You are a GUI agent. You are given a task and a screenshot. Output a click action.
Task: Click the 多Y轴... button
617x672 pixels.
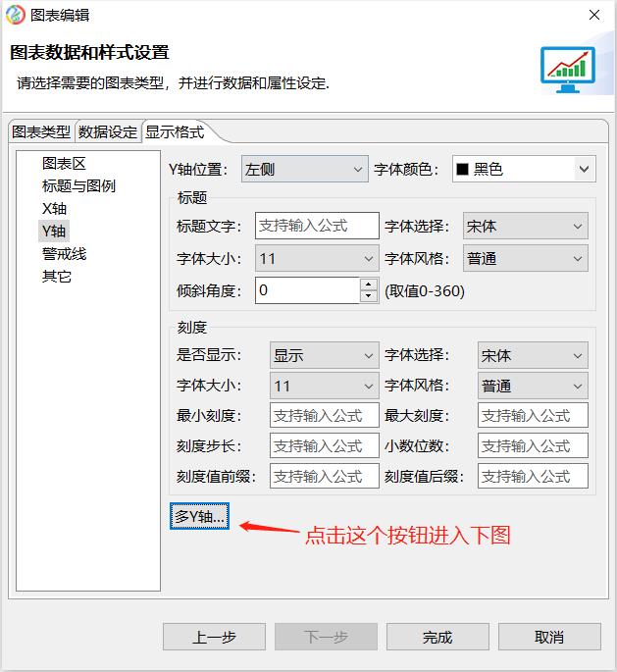(x=199, y=516)
